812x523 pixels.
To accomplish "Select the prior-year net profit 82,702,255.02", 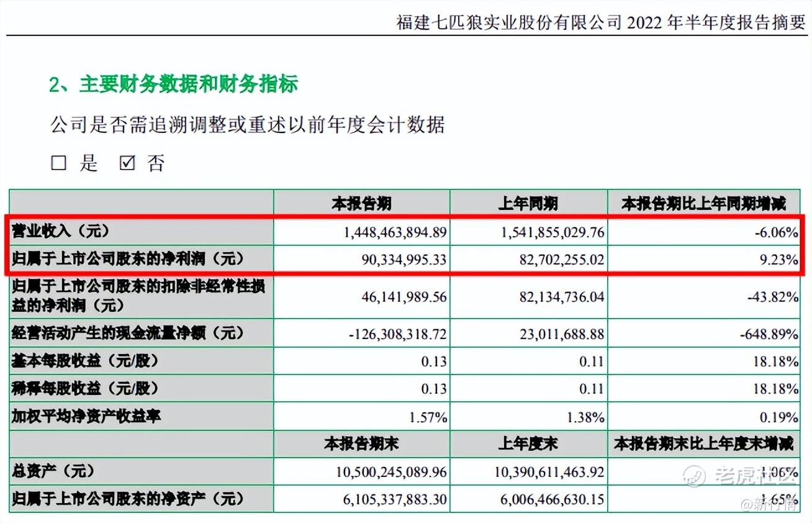I will coord(562,260).
